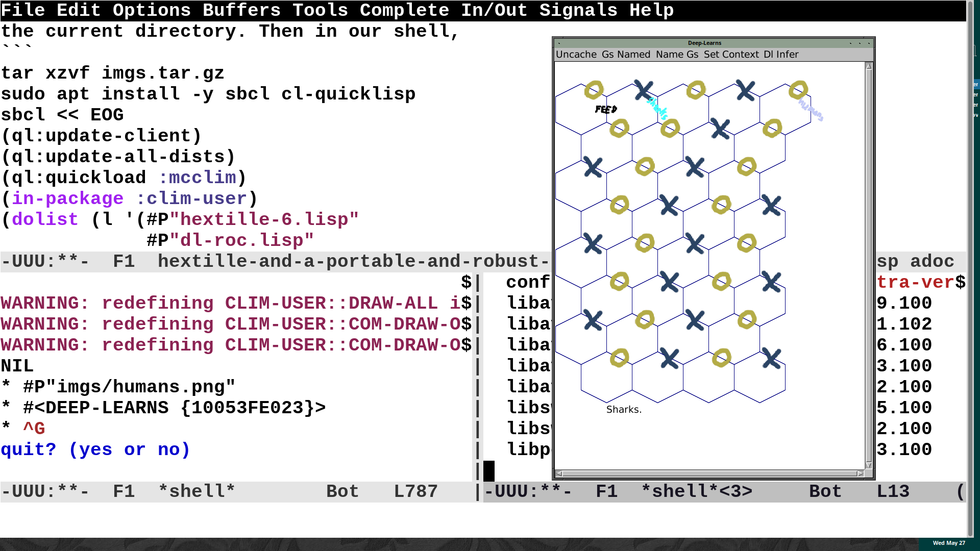980x551 pixels.
Task: Click the 'sudo apt install -y sbcl cl-quicklisp' line
Action: click(x=208, y=94)
